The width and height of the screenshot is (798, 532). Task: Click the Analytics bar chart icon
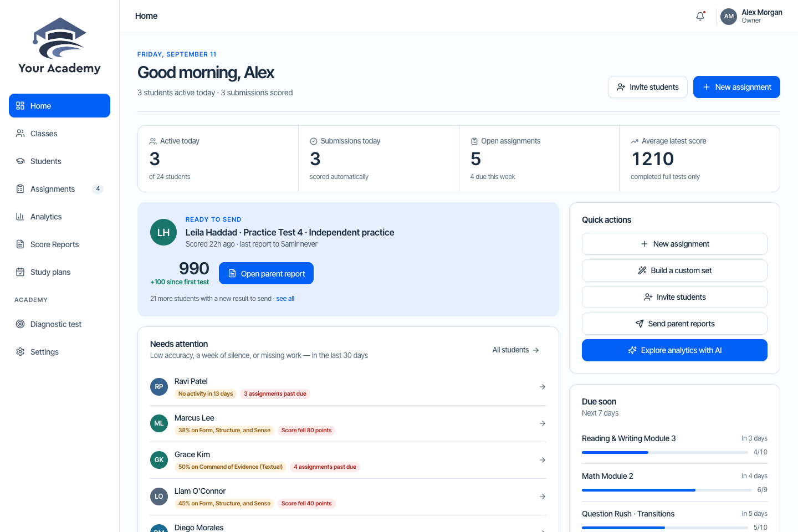[x=21, y=217]
